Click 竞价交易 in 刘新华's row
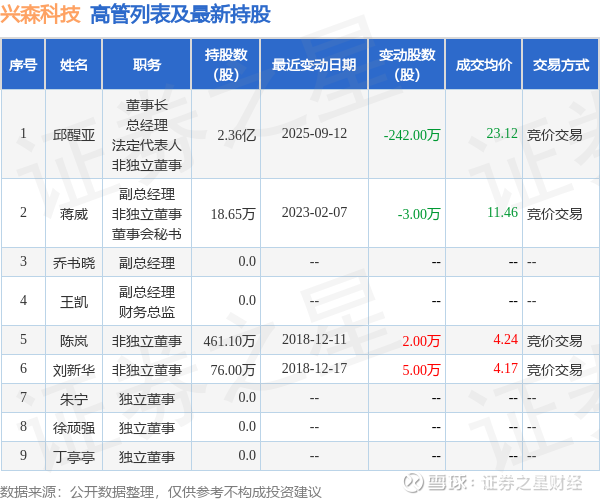The height and width of the screenshot is (501, 600). pyautogui.click(x=554, y=370)
